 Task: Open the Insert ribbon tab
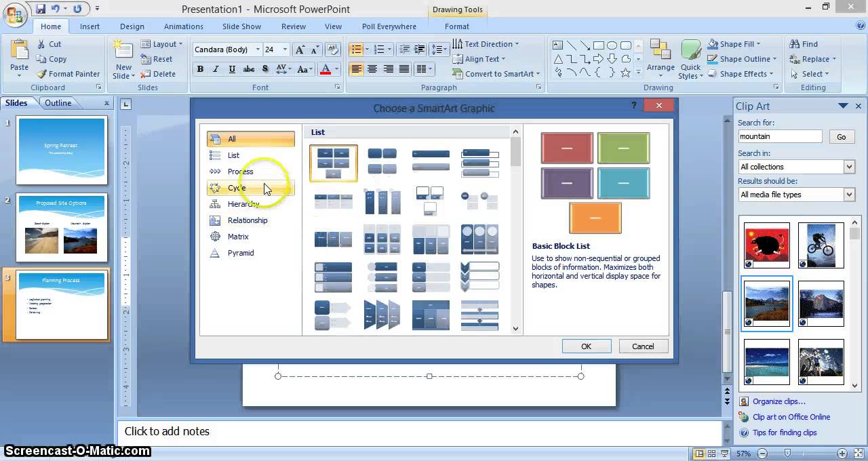(90, 26)
